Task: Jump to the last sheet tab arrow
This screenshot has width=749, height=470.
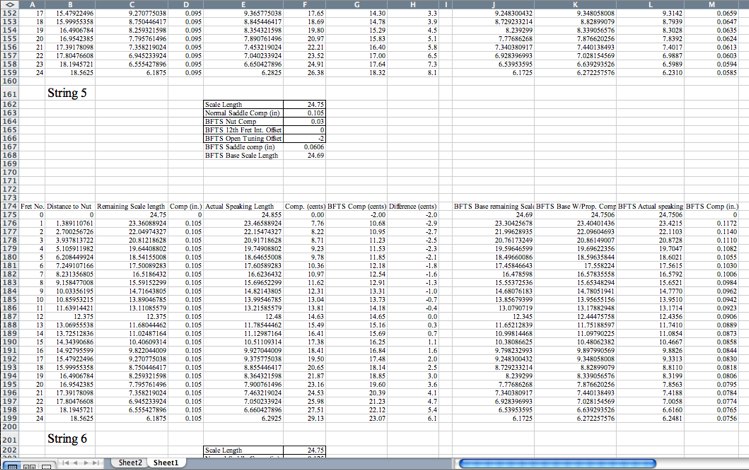Action: click(x=96, y=463)
